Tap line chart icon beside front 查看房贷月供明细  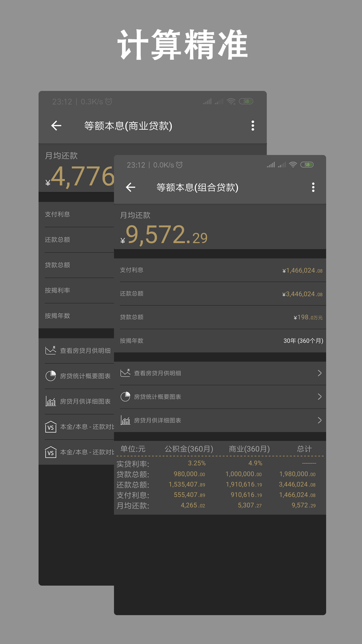(125, 373)
